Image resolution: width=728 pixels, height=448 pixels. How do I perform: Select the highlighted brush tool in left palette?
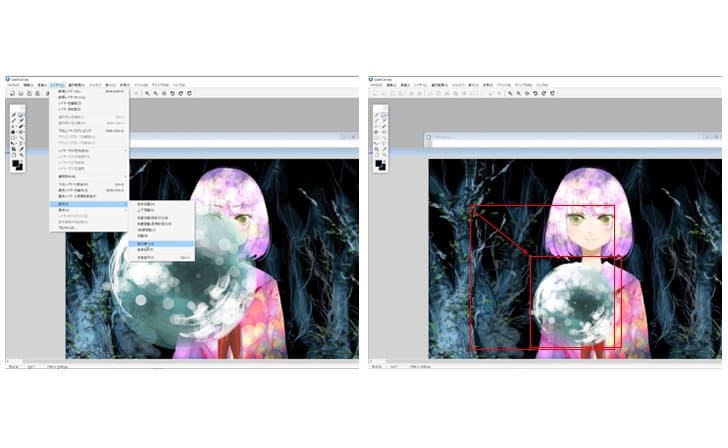(21, 115)
